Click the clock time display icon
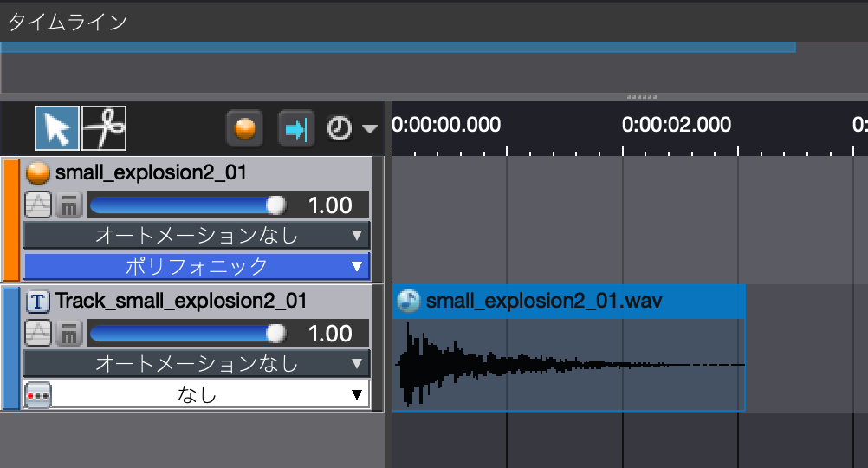The image size is (868, 468). pos(340,128)
